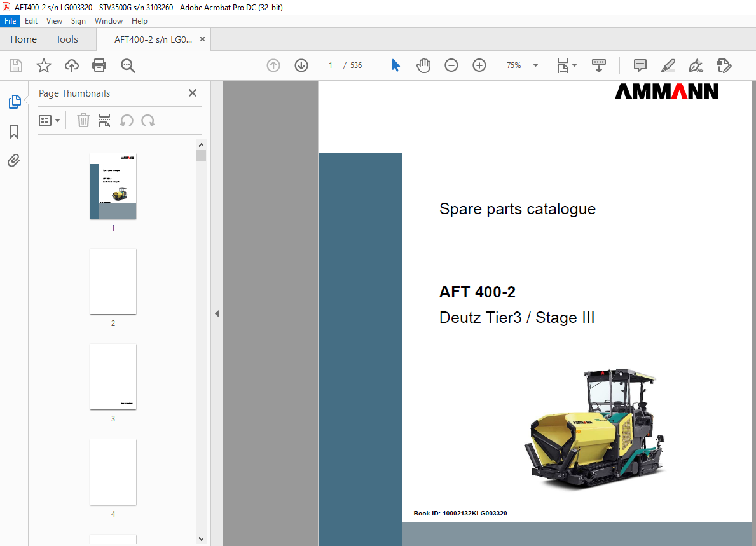Go to next page arrow
This screenshot has height=546, width=756.
(x=301, y=65)
